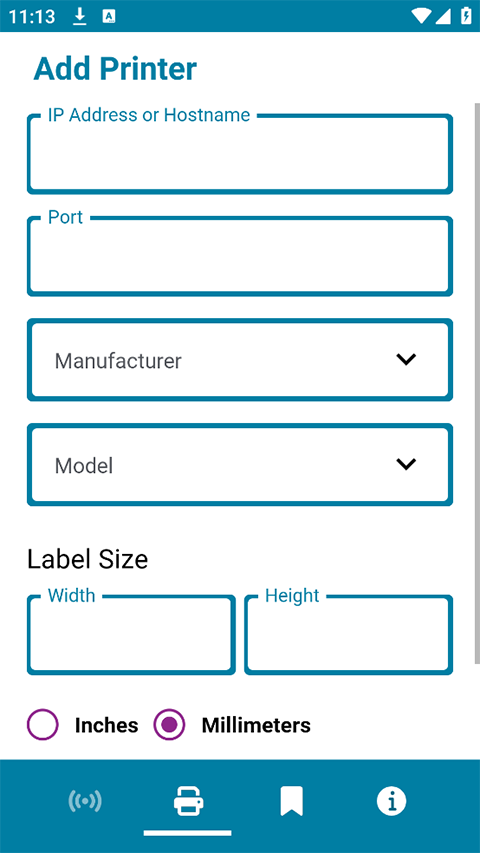Focus the Height input field
The image size is (480, 853).
pyautogui.click(x=348, y=635)
